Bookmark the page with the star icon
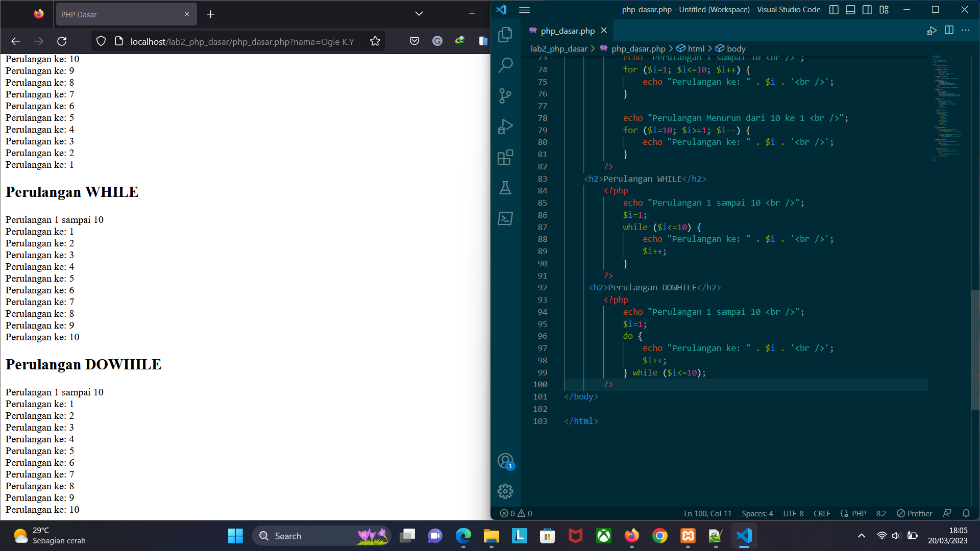Screen dimensions: 980x551 click(x=374, y=41)
